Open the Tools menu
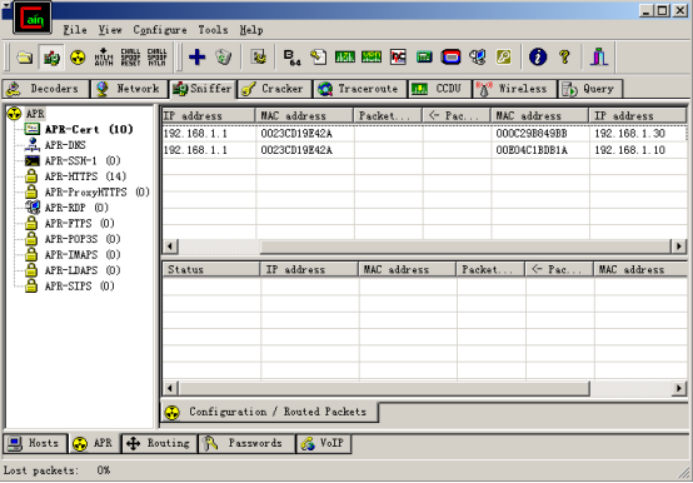The height and width of the screenshot is (483, 693). 213,30
